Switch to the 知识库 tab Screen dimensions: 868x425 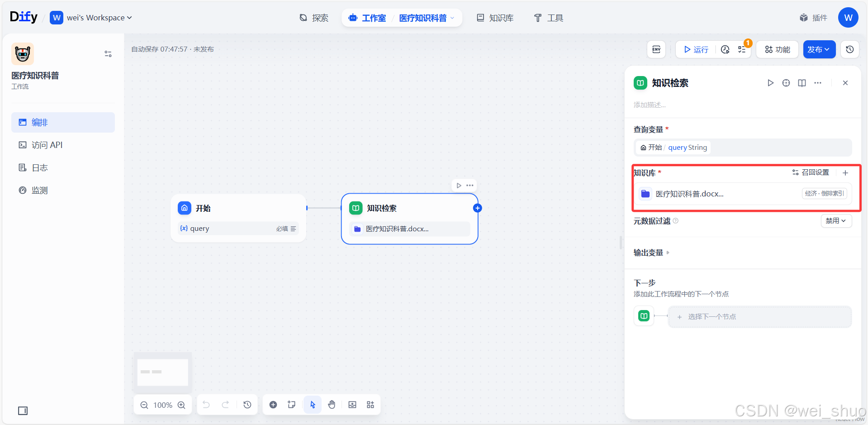[x=495, y=18]
